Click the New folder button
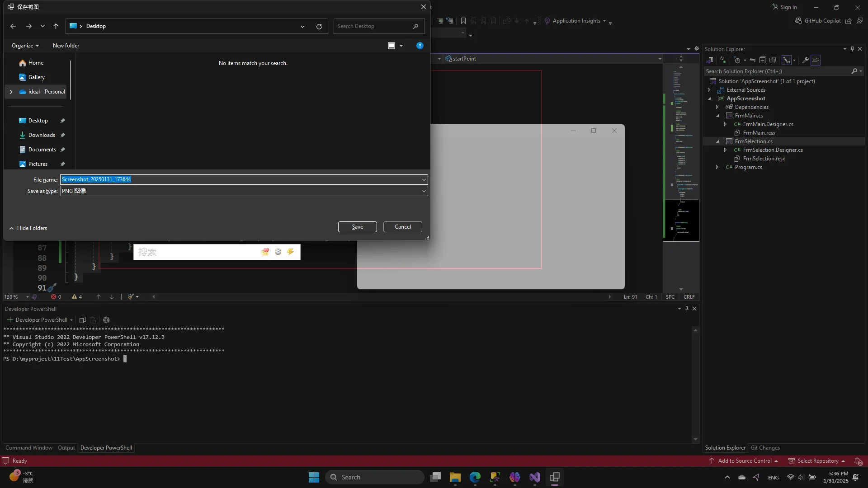This screenshot has height=488, width=868. tap(66, 46)
